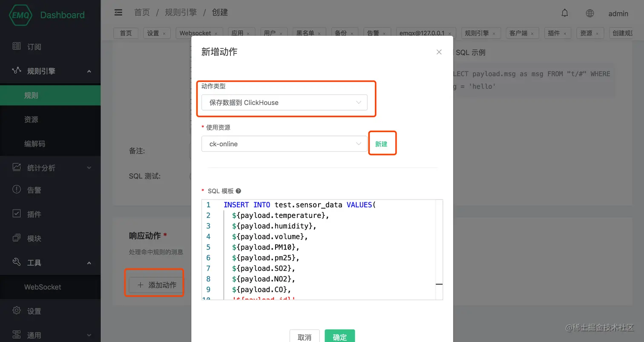Click the admin user name

pos(618,14)
